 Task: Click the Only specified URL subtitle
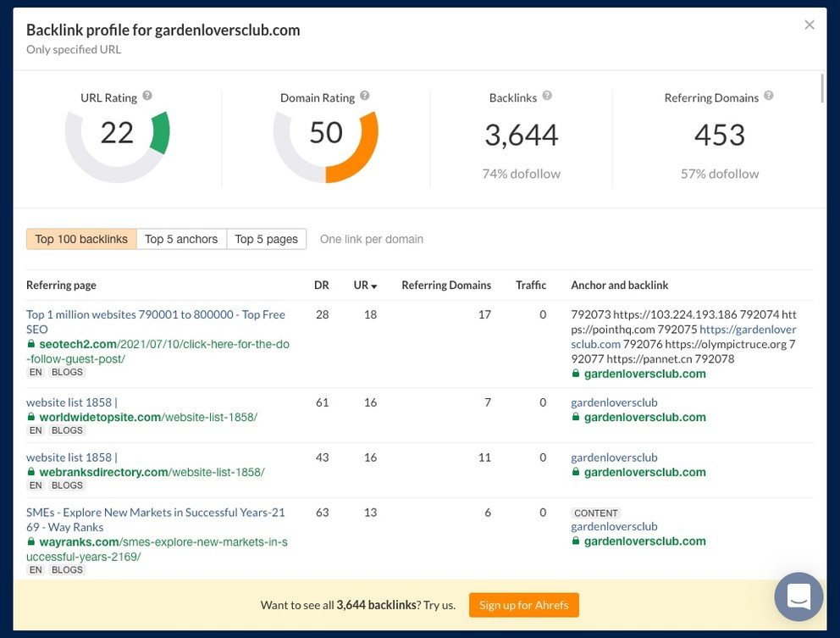pyautogui.click(x=74, y=49)
